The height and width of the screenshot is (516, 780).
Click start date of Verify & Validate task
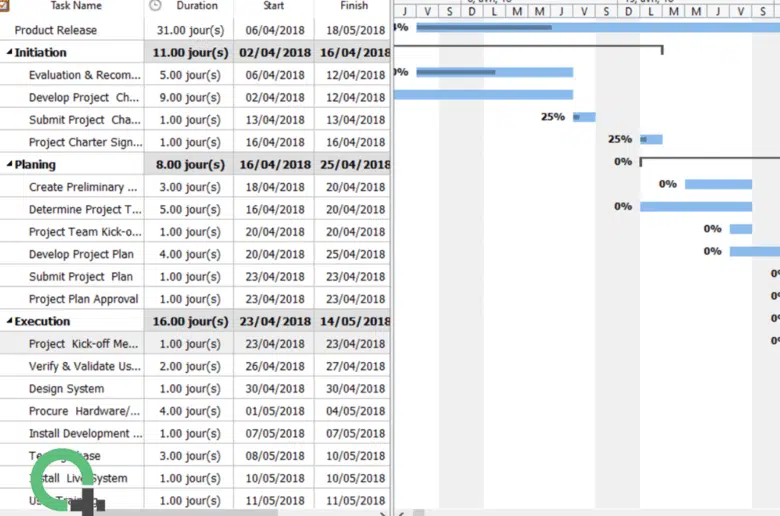click(275, 366)
